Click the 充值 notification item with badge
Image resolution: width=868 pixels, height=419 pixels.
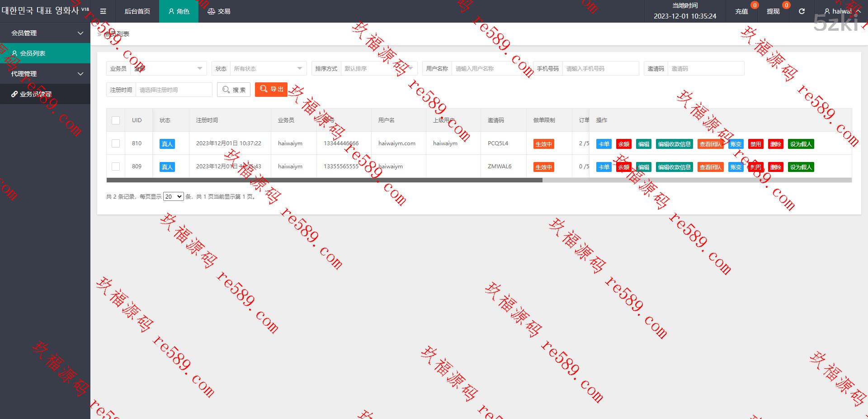[x=741, y=11]
